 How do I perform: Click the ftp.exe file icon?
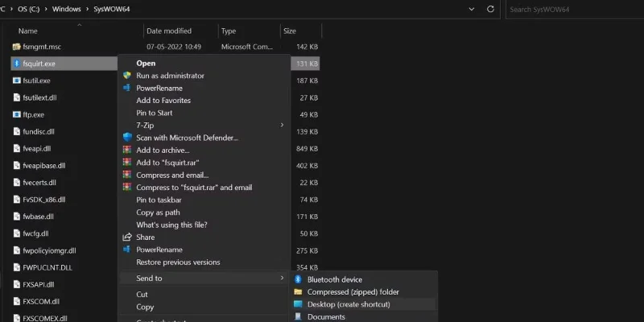(16, 114)
